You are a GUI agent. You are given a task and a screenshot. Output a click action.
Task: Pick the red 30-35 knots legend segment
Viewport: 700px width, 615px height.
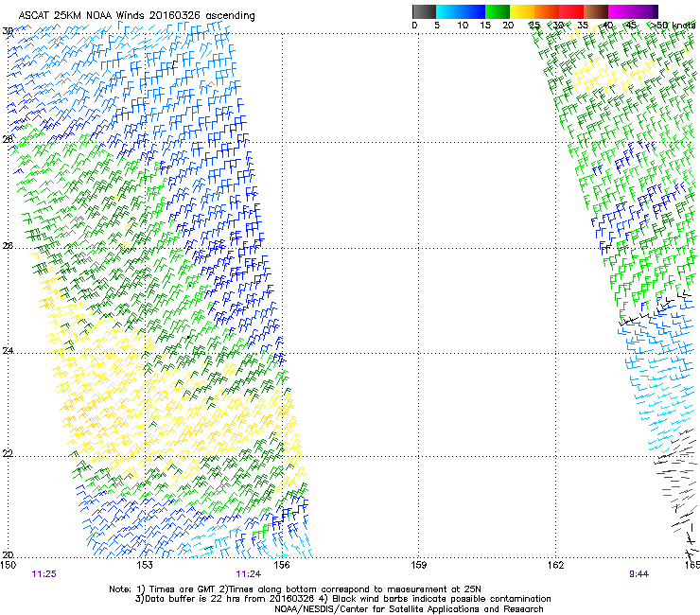point(571,11)
